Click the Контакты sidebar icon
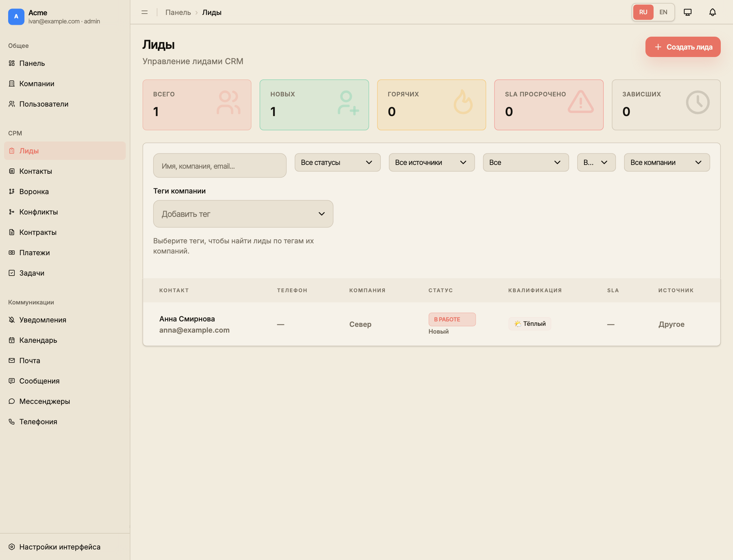The image size is (733, 560). [x=12, y=171]
